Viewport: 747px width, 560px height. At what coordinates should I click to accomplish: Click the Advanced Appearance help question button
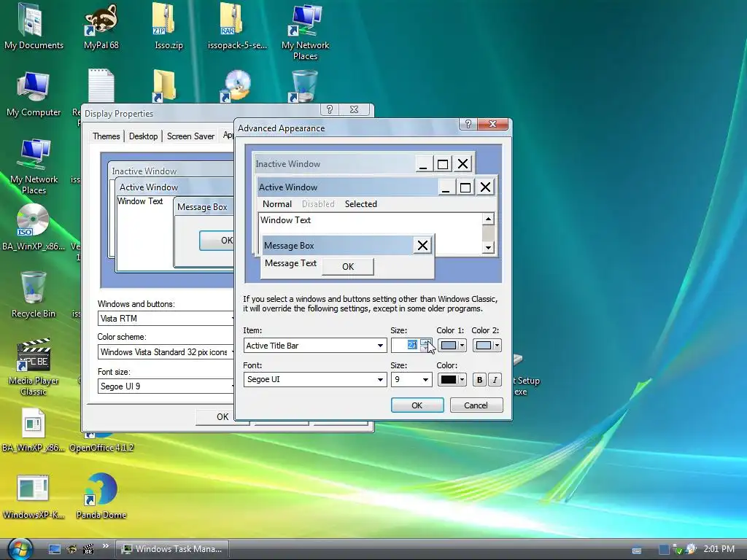point(468,124)
